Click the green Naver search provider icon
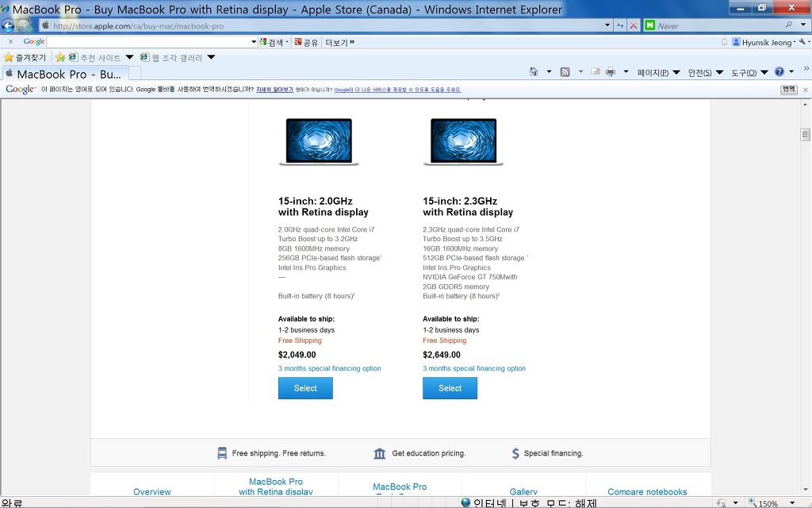 pos(649,25)
